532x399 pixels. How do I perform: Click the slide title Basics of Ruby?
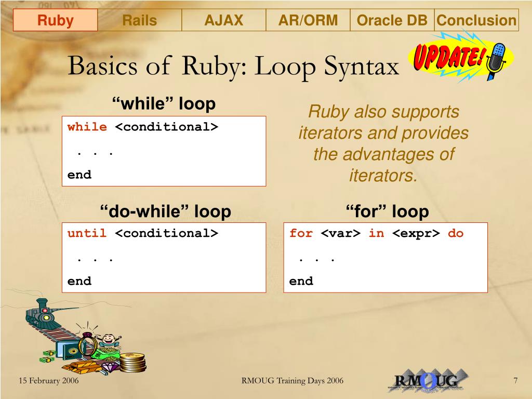(x=233, y=66)
